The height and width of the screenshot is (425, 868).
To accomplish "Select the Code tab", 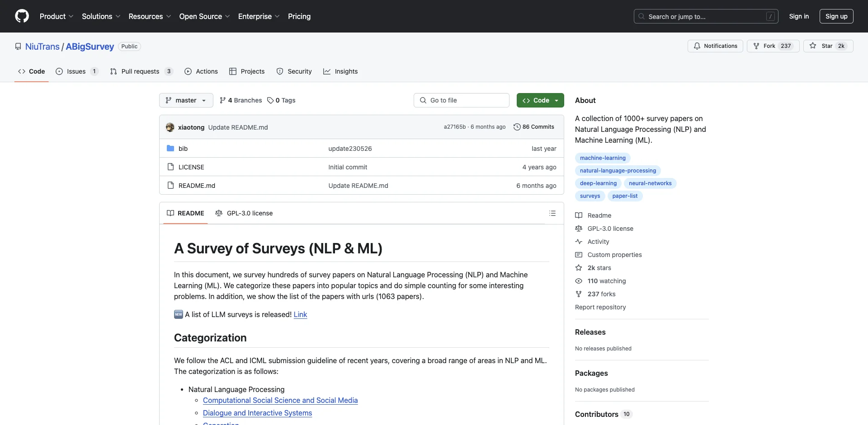I will (32, 71).
